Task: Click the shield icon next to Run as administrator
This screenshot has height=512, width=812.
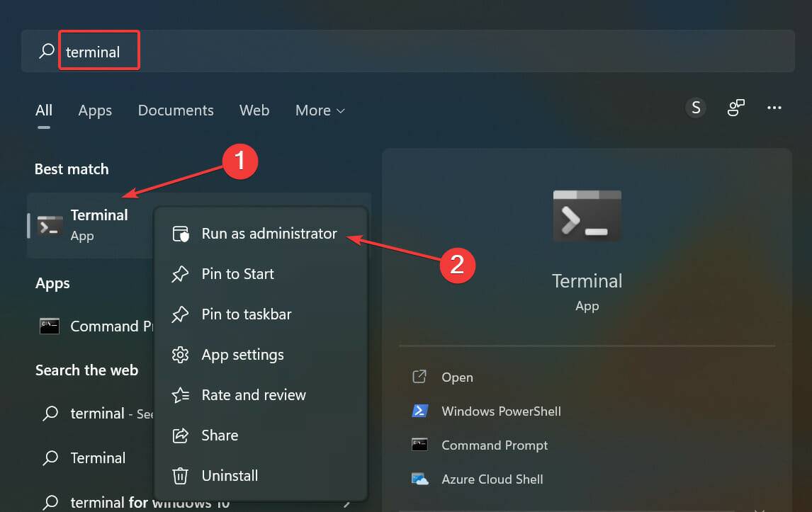Action: click(x=181, y=233)
